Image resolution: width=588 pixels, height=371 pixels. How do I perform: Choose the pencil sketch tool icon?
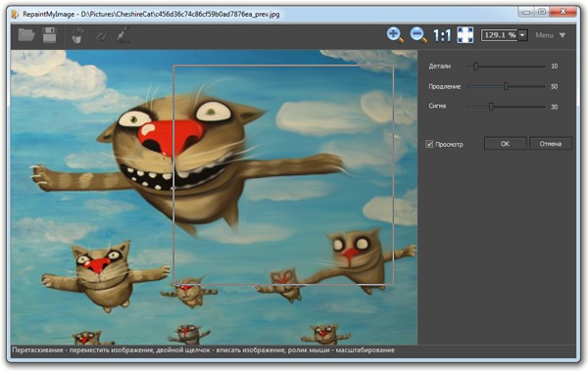coord(101,35)
